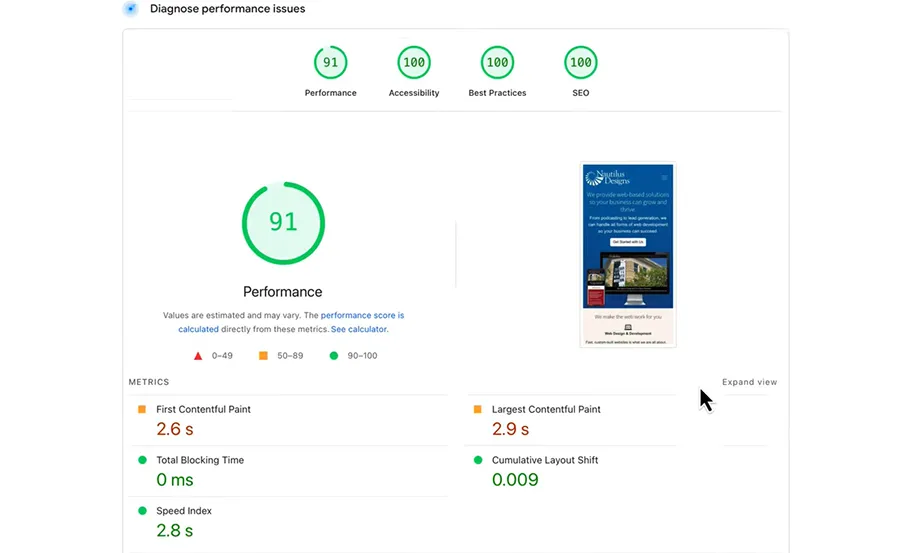
Task: Select the Speed Index metric value
Action: pyautogui.click(x=175, y=531)
